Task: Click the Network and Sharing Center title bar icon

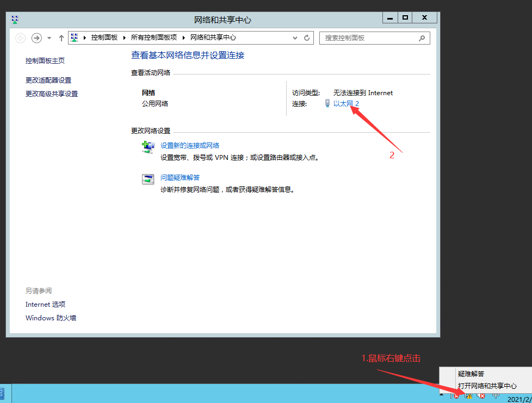Action: 15,20
